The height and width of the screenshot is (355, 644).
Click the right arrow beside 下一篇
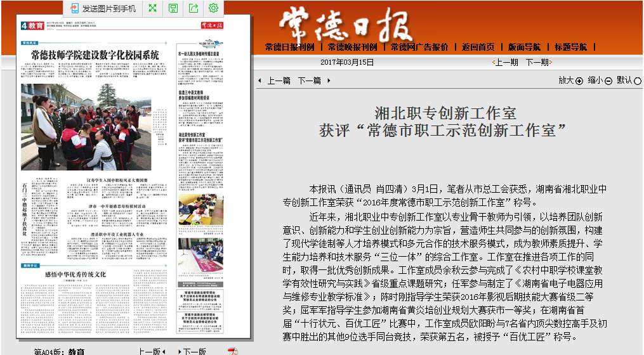[329, 81]
